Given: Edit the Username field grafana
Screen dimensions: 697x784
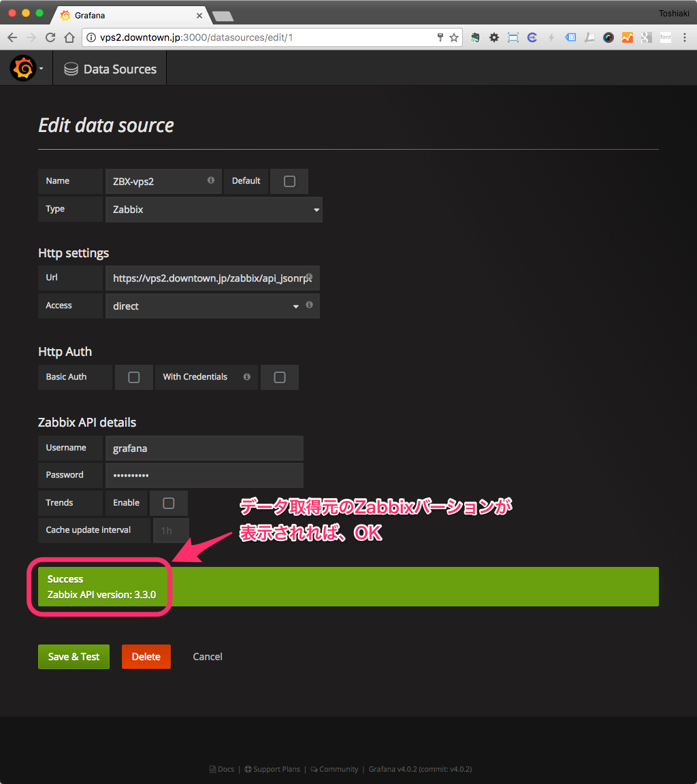Looking at the screenshot, I should pos(204,448).
